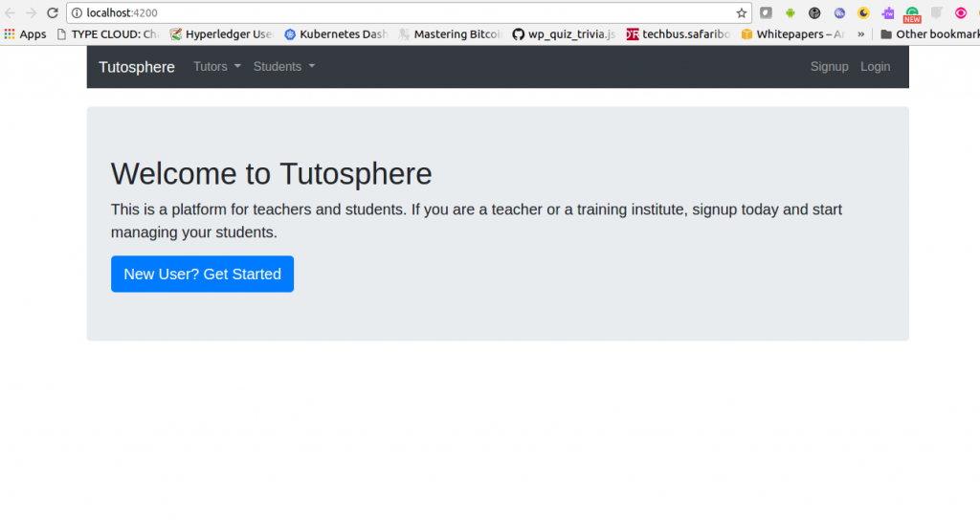Open the wp_quiz_trivia.js GitHub bookmark

(x=564, y=34)
